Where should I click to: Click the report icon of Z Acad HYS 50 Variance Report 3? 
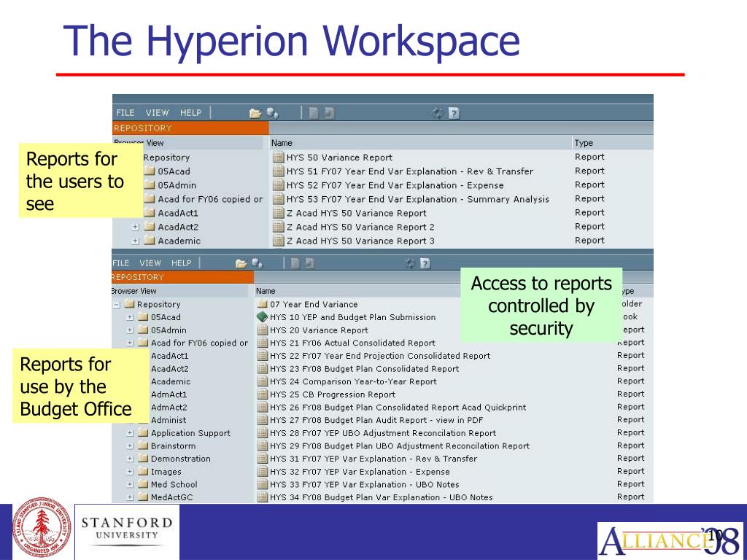point(278,241)
